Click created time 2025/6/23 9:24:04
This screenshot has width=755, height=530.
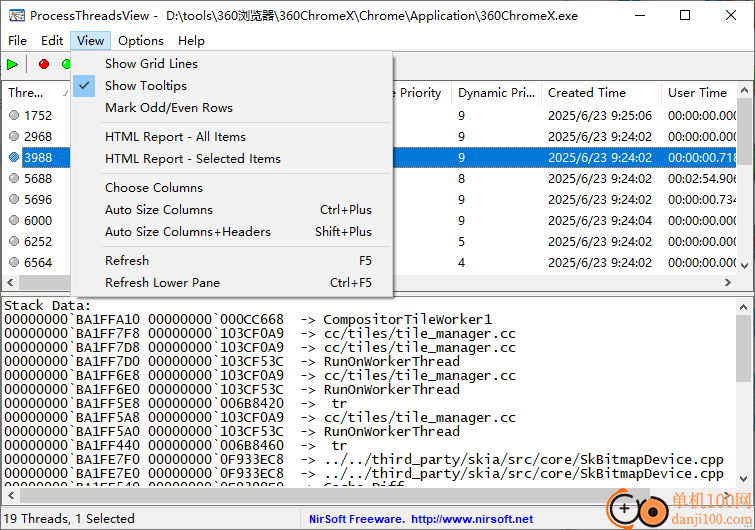click(x=600, y=220)
